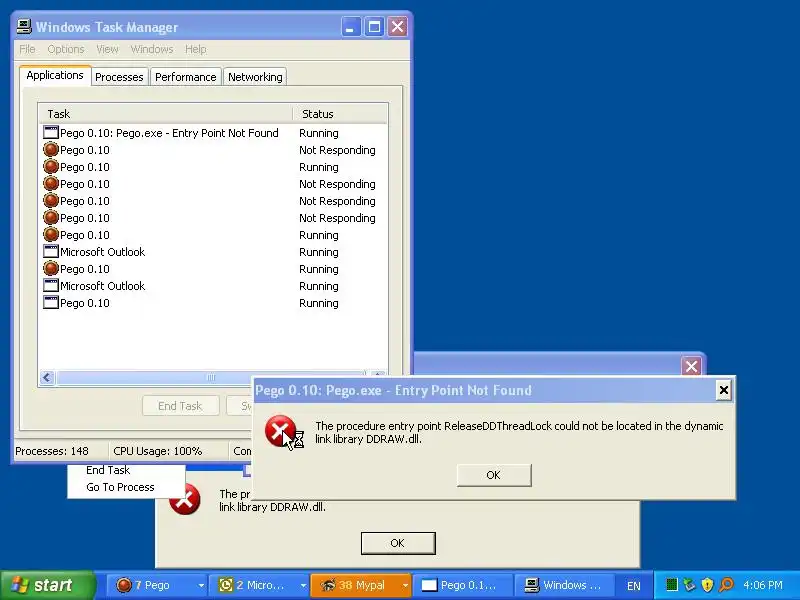Sort the task list by the Task column header

(x=165, y=114)
